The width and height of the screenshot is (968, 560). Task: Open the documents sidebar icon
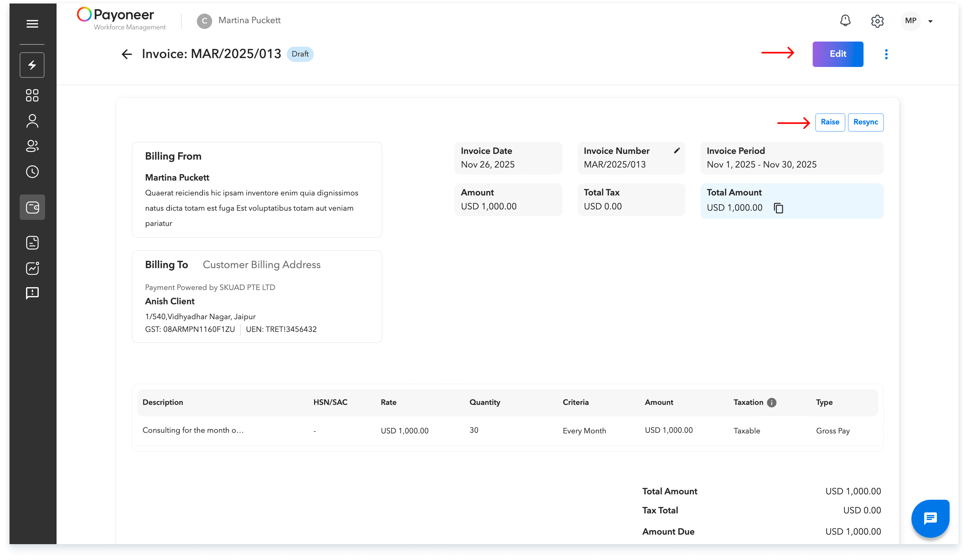(32, 243)
